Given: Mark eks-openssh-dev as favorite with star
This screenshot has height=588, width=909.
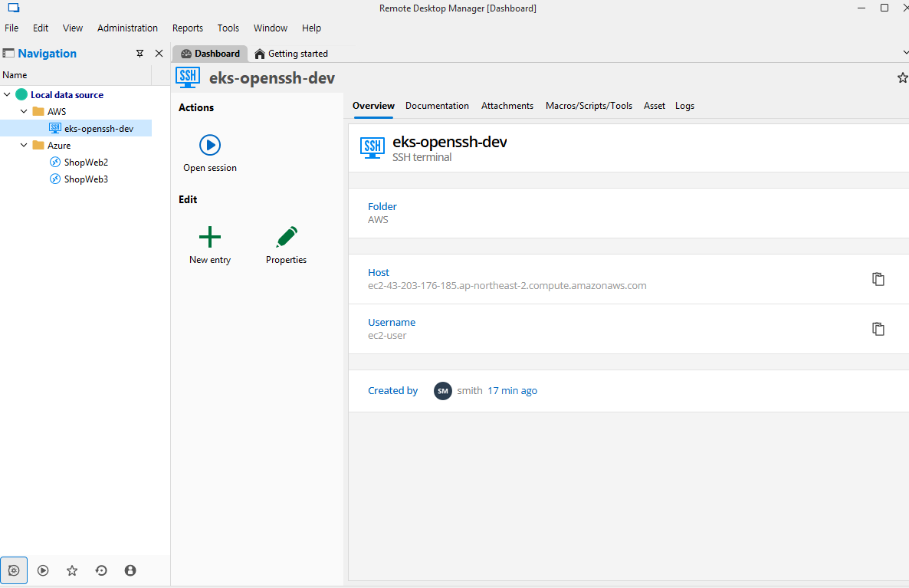Looking at the screenshot, I should coord(903,77).
